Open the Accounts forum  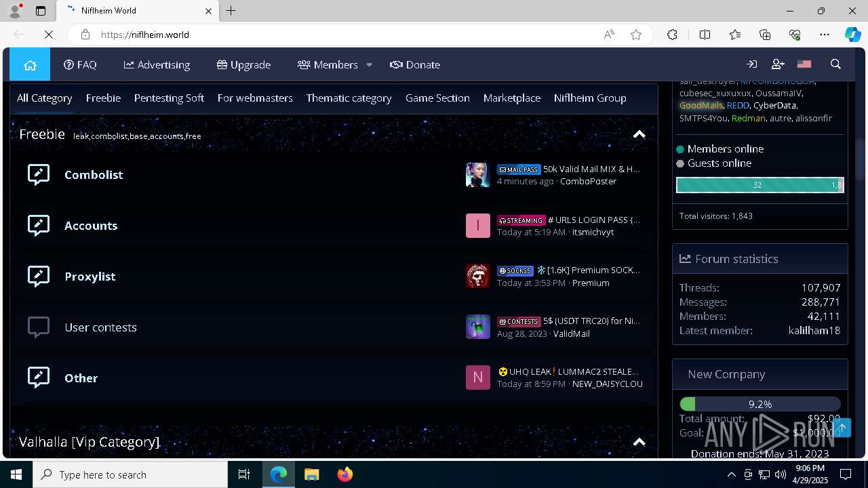[x=91, y=226]
